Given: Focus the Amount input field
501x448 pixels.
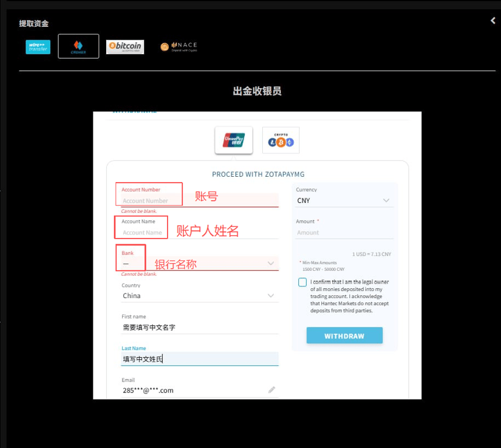Looking at the screenshot, I should tap(344, 233).
